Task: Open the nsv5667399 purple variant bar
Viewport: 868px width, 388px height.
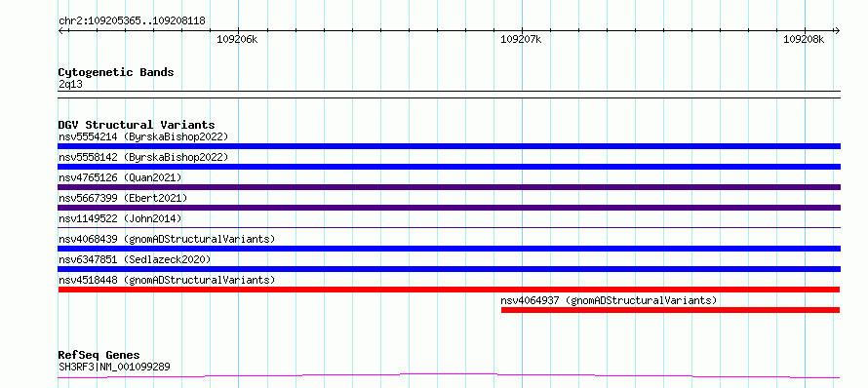Action: [x=449, y=208]
